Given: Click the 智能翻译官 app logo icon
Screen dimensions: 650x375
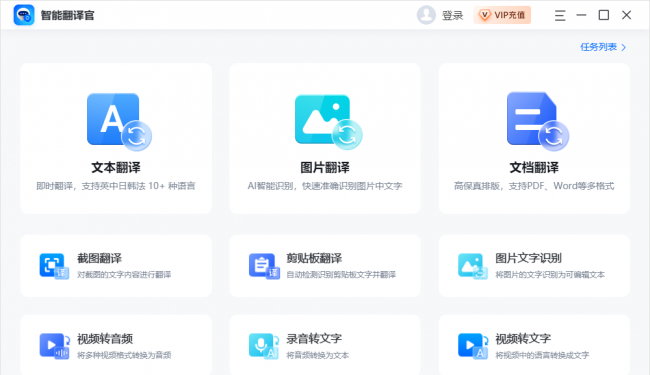Looking at the screenshot, I should tap(24, 15).
